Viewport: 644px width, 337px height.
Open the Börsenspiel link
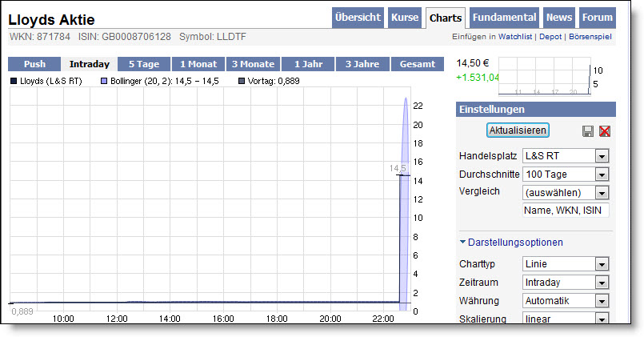tap(590, 37)
